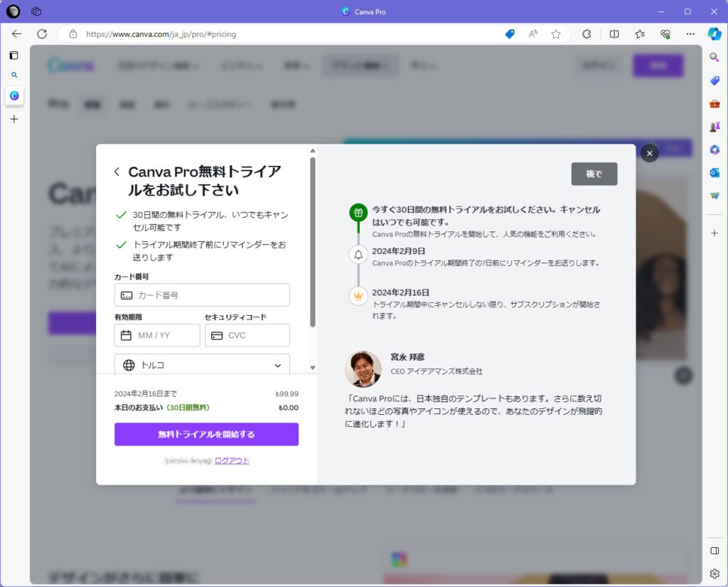The width and height of the screenshot is (728, 587).
Task: Focus the browser address bar URL
Action: point(161,34)
